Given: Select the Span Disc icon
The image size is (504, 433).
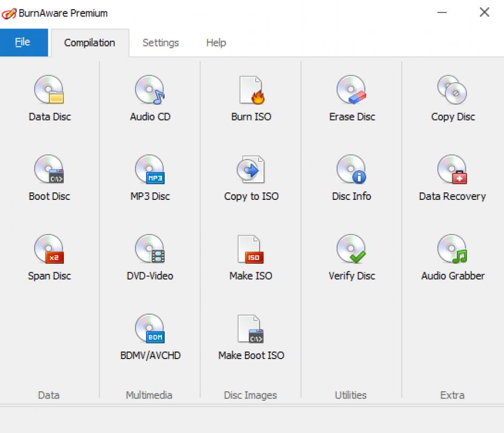Looking at the screenshot, I should (x=49, y=249).
